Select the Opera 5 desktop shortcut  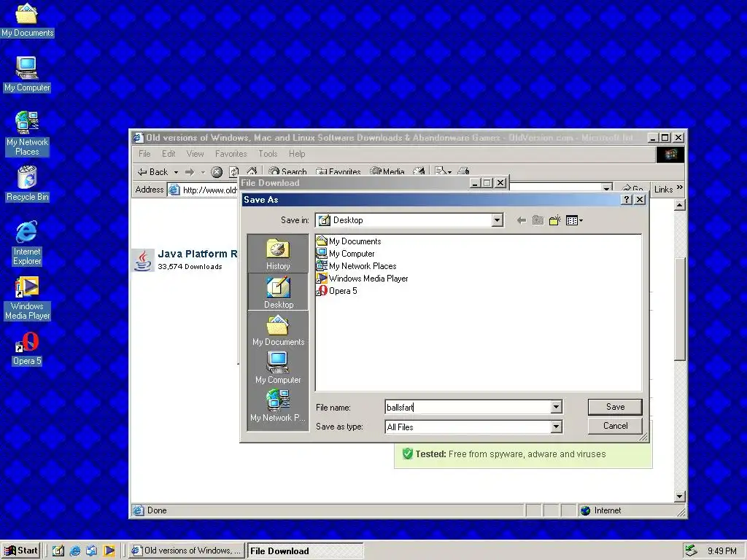27,349
